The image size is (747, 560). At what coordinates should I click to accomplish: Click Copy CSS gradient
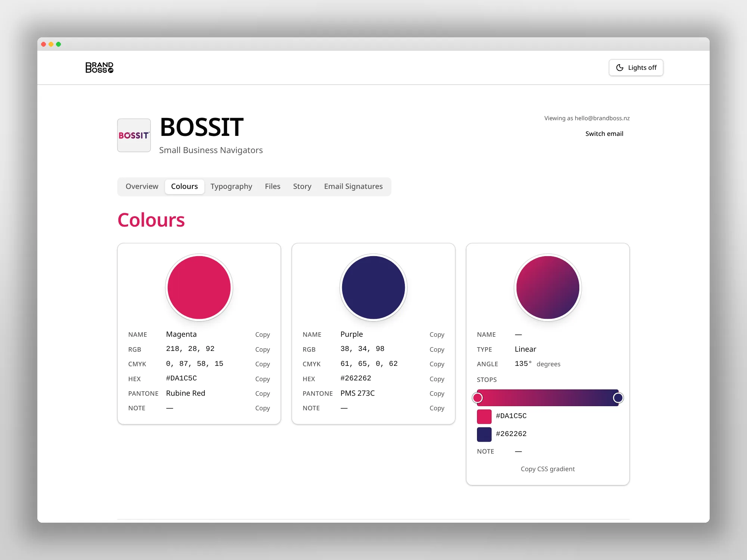tap(548, 469)
